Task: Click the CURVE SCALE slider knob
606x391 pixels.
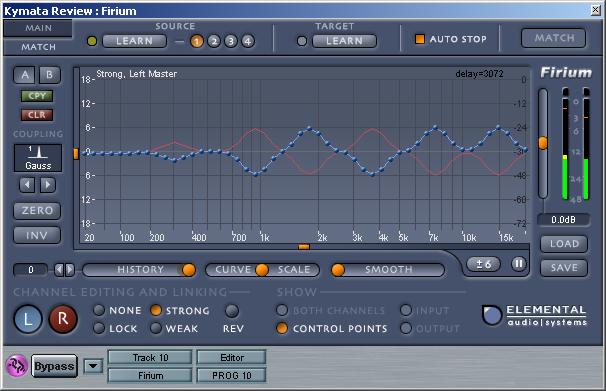Action: (262, 270)
